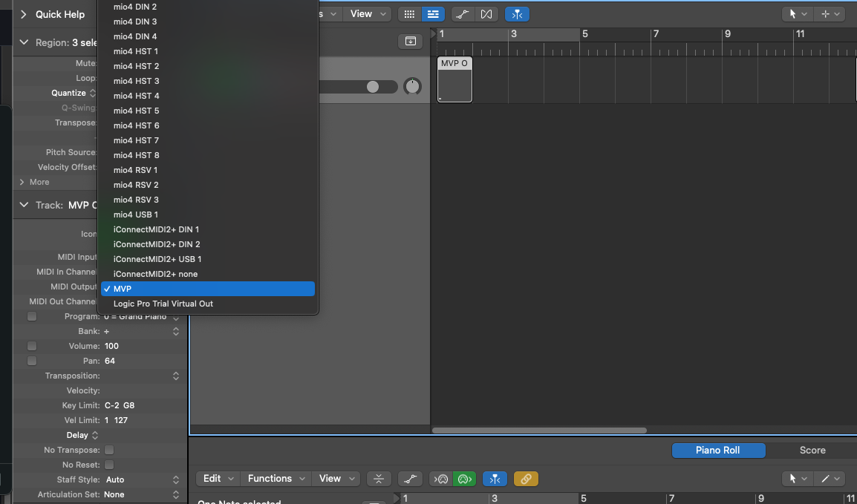Adjust the track volume slider

click(x=372, y=87)
